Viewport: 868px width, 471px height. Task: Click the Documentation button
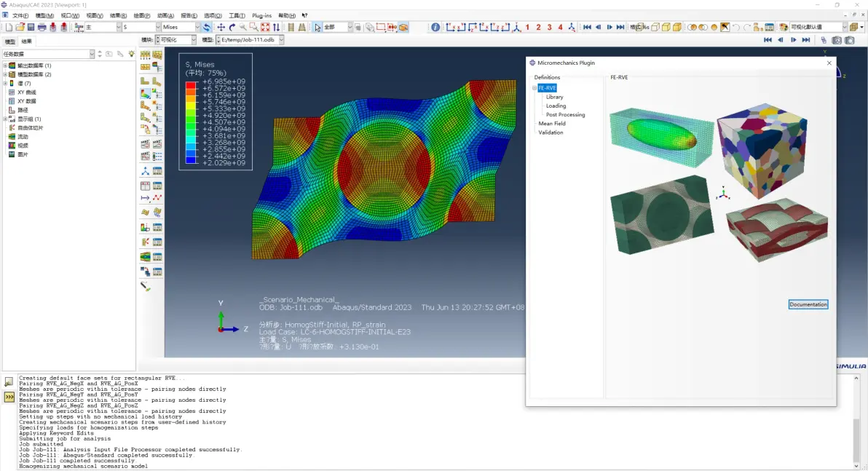[808, 304]
